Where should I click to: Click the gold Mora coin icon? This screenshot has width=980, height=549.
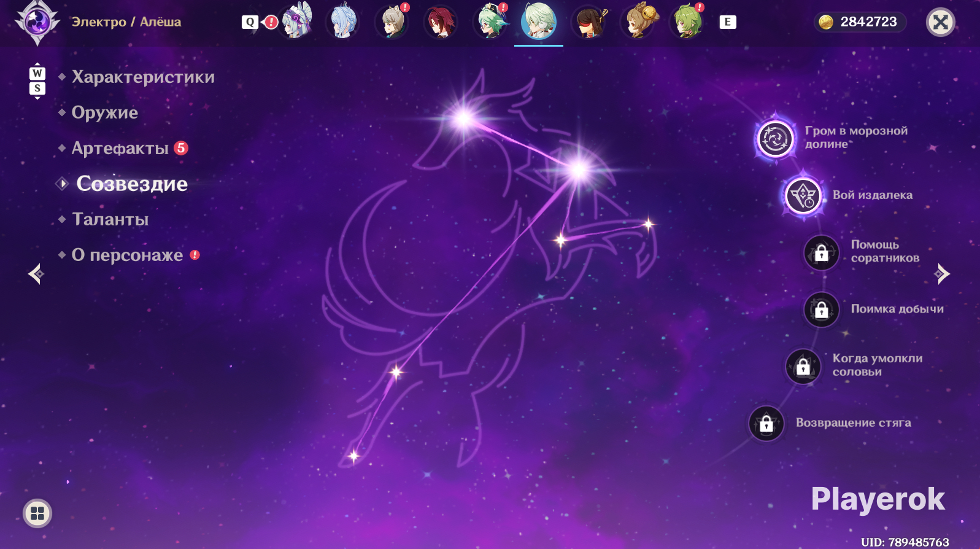[x=826, y=22]
